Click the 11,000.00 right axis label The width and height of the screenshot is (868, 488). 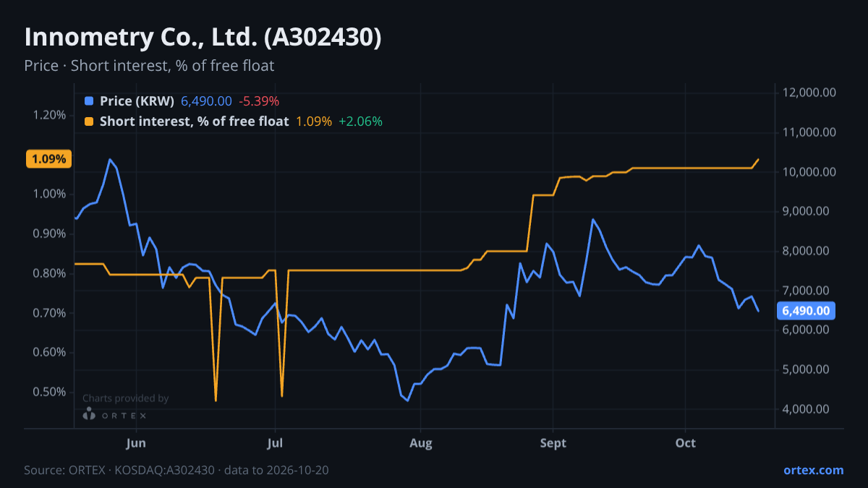[x=809, y=132]
